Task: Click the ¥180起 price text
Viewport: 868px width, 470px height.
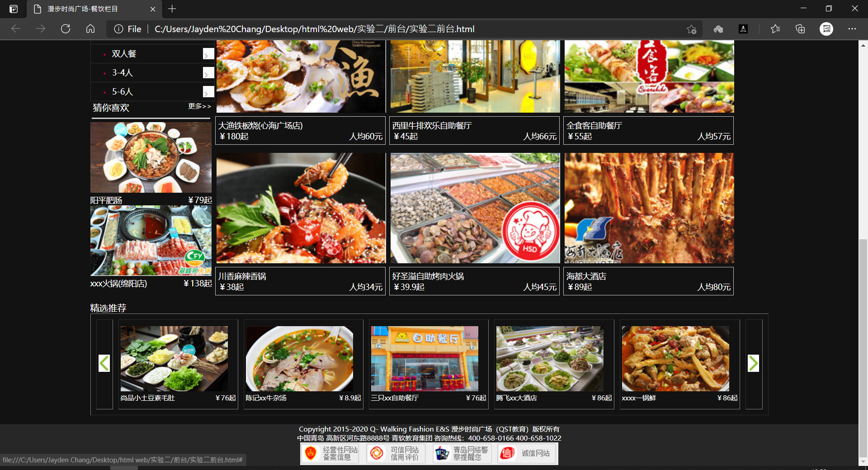Action: coord(234,137)
